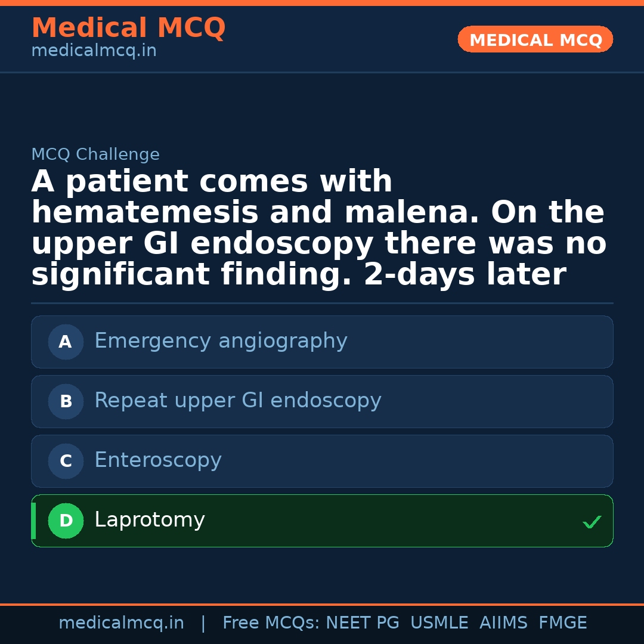This screenshot has height=644, width=644.
Task: Select the "Emergency angiography" answer text
Action: click(x=221, y=341)
